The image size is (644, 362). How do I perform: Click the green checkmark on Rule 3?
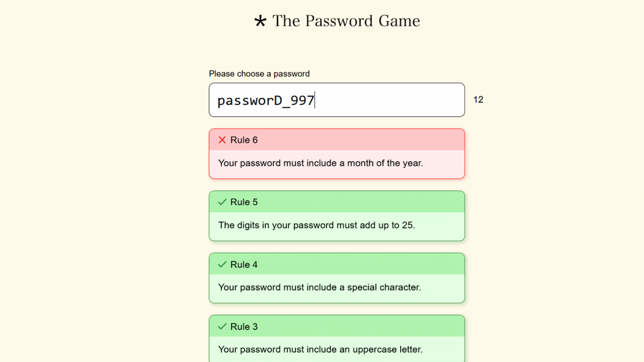(222, 327)
